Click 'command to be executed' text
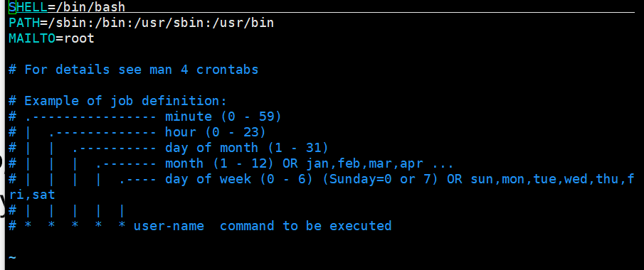644x270 pixels. [x=305, y=226]
